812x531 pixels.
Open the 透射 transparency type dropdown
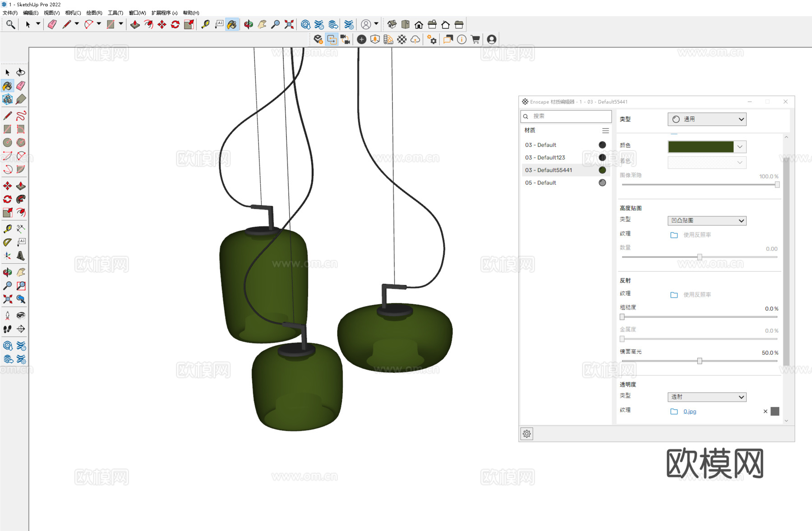(x=707, y=397)
